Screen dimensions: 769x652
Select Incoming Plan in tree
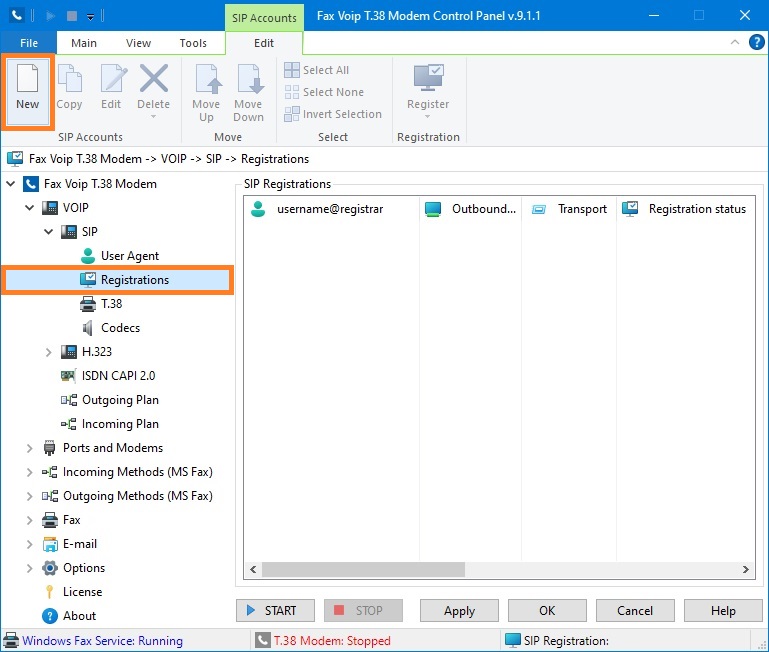coord(120,424)
